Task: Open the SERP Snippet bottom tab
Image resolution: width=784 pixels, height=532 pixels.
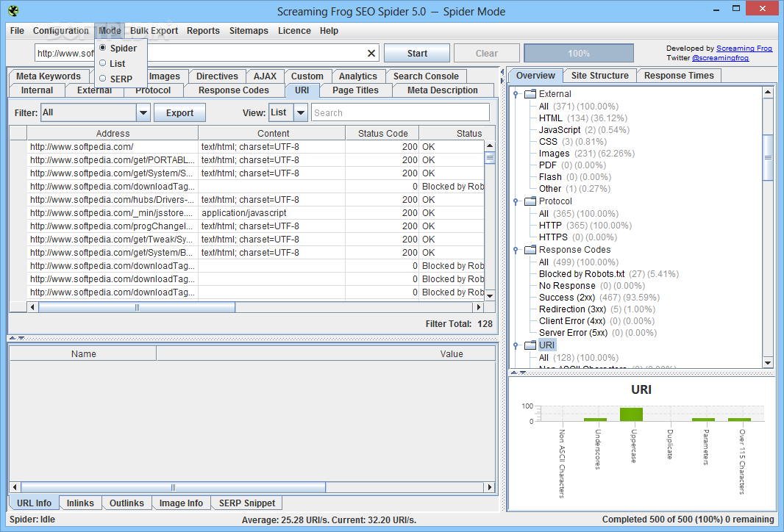Action: (x=246, y=503)
